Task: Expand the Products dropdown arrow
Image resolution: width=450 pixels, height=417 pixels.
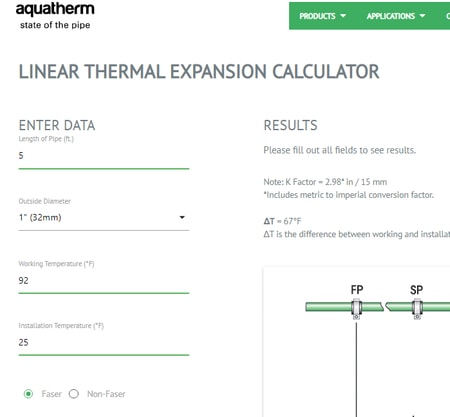Action: 343,16
